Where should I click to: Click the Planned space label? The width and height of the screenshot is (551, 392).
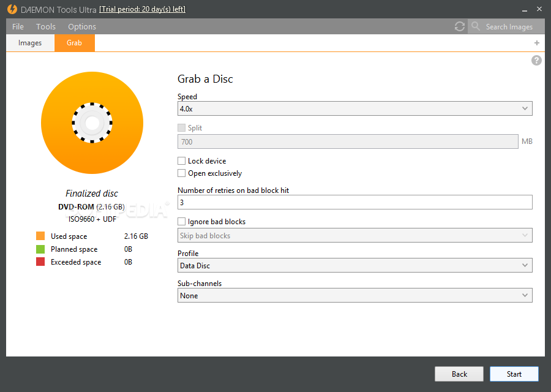coord(74,249)
